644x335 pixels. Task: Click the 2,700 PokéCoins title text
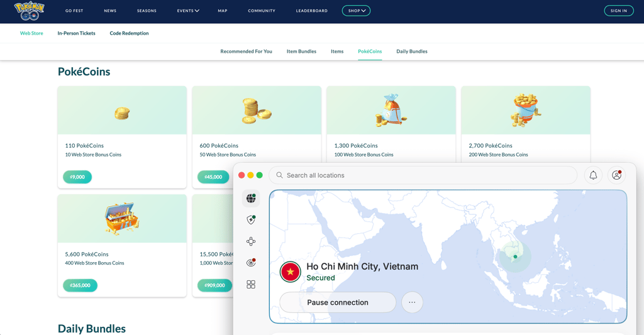tap(491, 146)
